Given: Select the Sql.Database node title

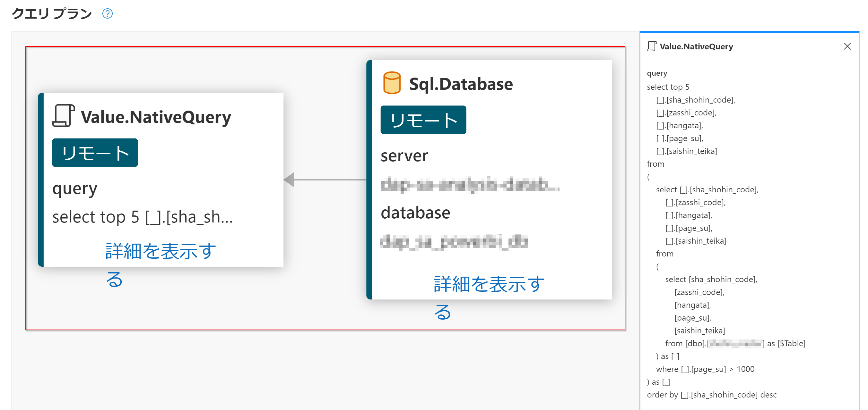Looking at the screenshot, I should [x=460, y=84].
